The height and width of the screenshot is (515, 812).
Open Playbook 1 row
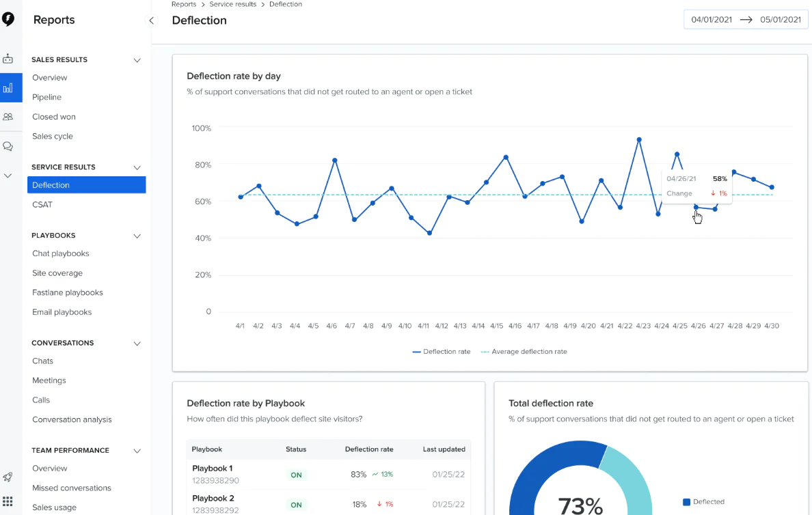tap(329, 475)
